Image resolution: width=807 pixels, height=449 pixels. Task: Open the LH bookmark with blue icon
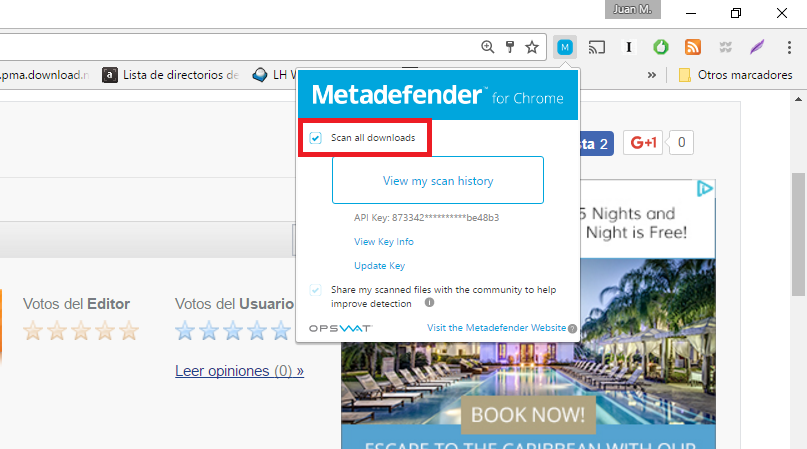[273, 75]
